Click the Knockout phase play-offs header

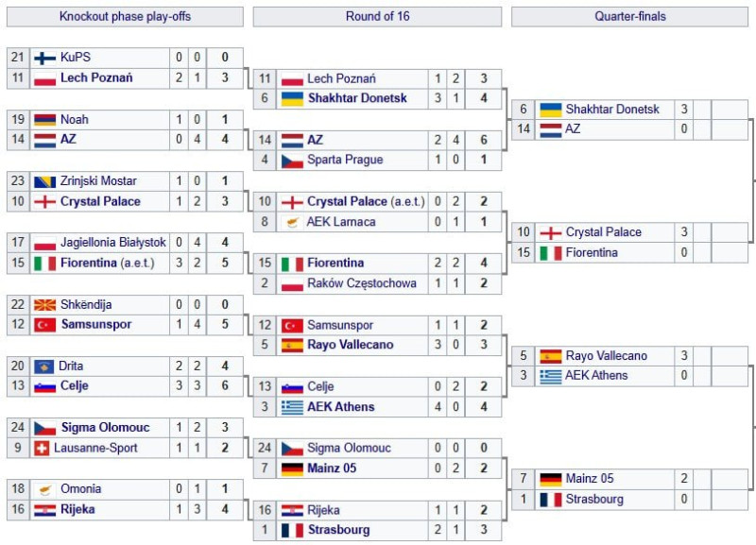(125, 17)
